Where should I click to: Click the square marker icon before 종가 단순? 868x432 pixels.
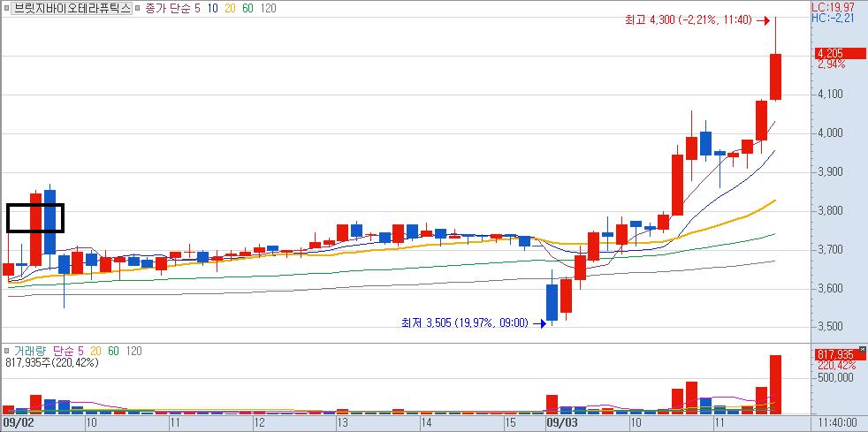point(139,8)
